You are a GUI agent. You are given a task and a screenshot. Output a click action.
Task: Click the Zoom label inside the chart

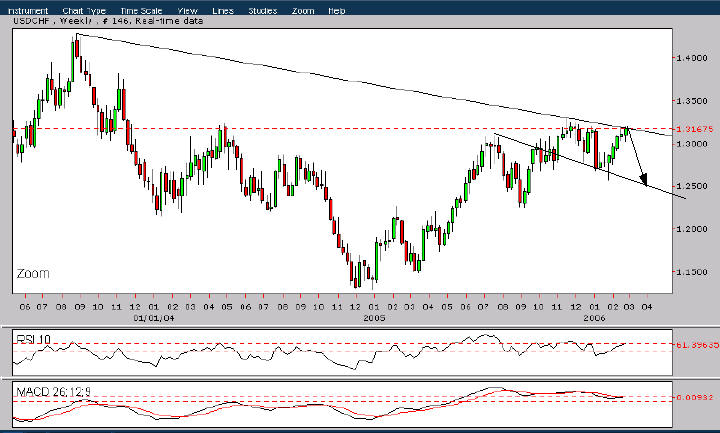click(x=33, y=274)
